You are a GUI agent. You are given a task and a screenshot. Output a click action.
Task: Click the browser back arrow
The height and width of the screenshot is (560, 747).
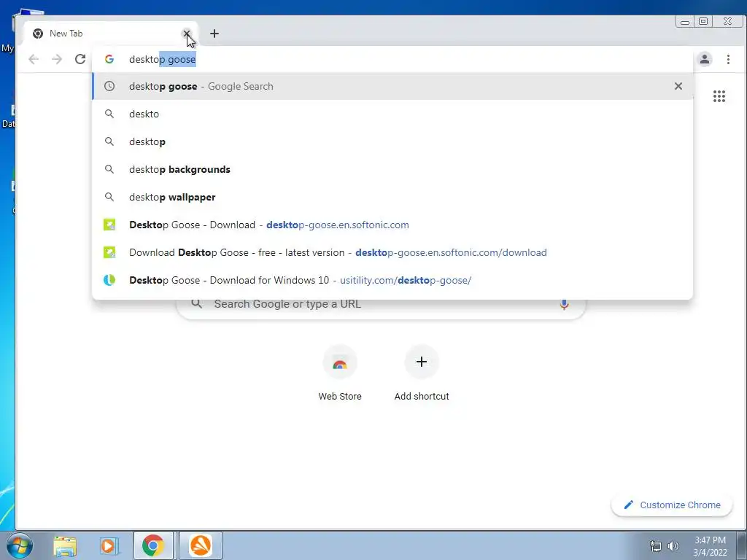[34, 59]
